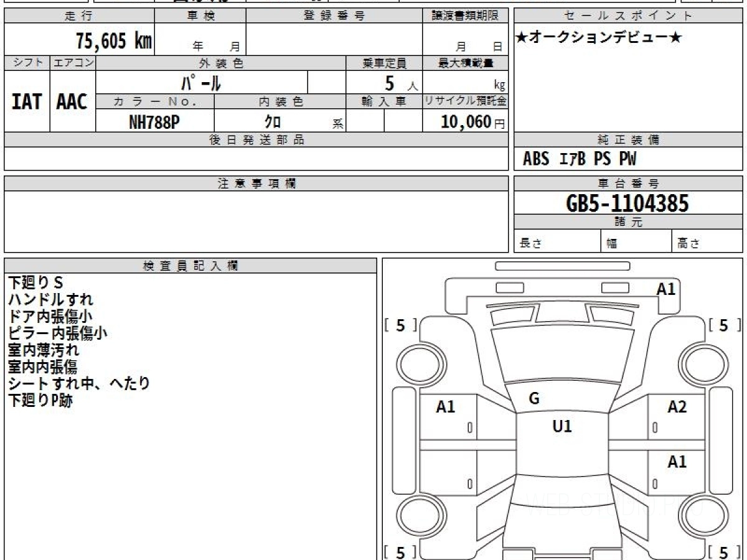
Task: Click the エアコン header cell
Action: 73,63
